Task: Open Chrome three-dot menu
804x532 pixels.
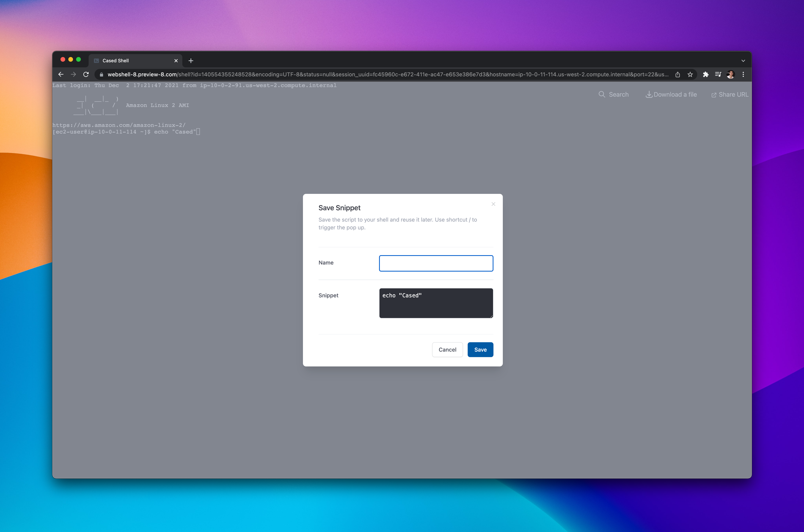Action: 743,74
